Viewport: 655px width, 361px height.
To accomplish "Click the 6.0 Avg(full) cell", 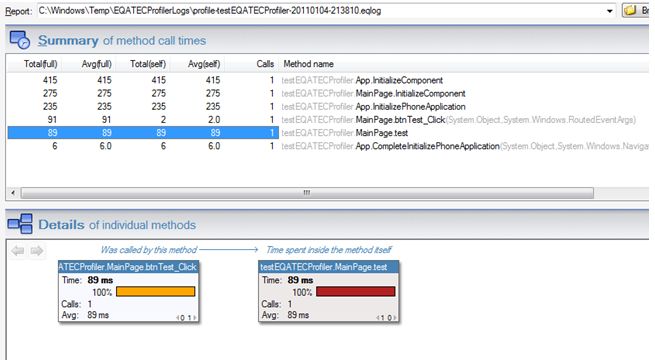I will [105, 146].
